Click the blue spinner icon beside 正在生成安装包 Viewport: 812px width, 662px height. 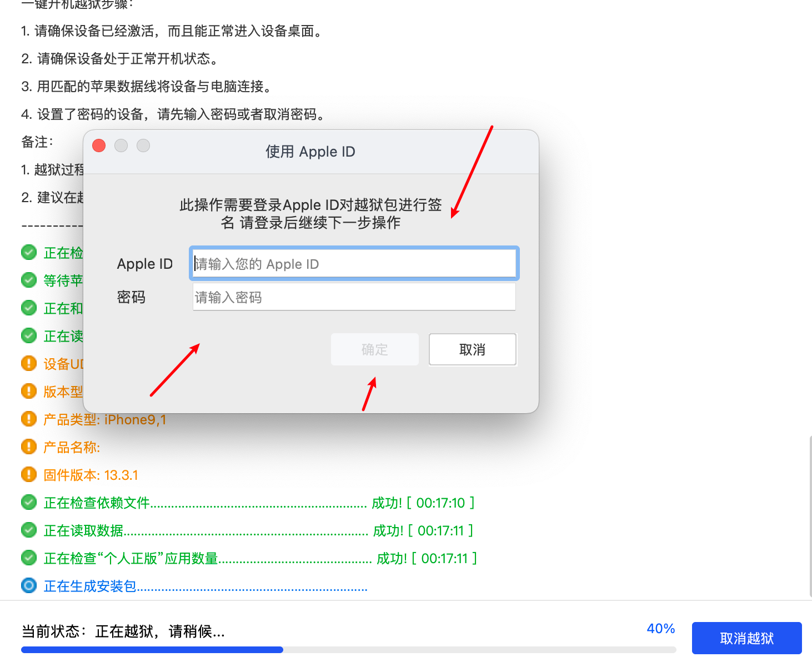point(29,585)
